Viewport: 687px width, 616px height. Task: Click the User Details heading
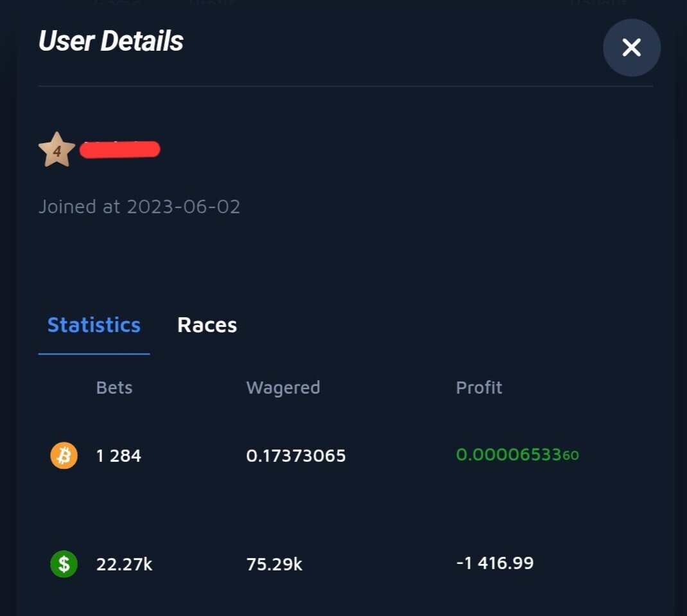pyautogui.click(x=111, y=40)
